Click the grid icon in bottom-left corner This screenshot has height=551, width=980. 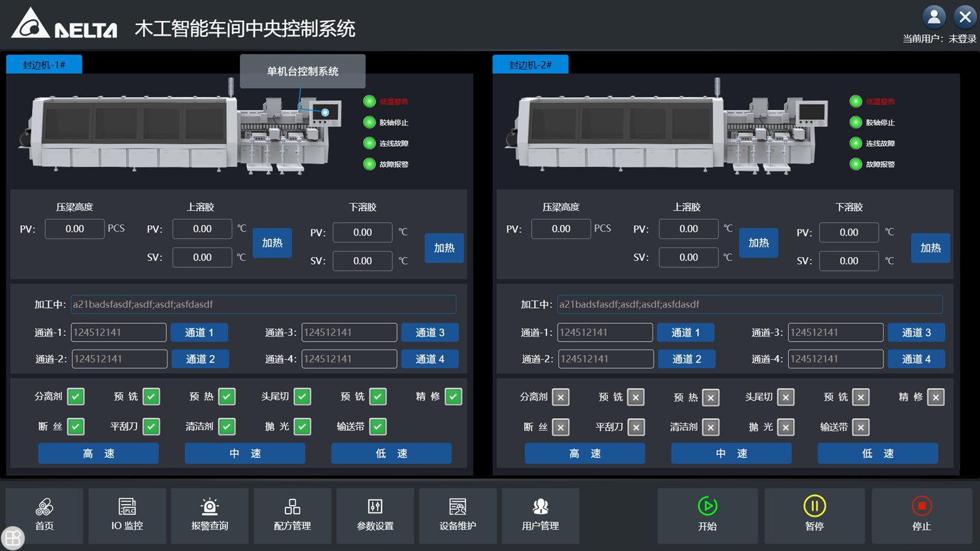click(13, 538)
